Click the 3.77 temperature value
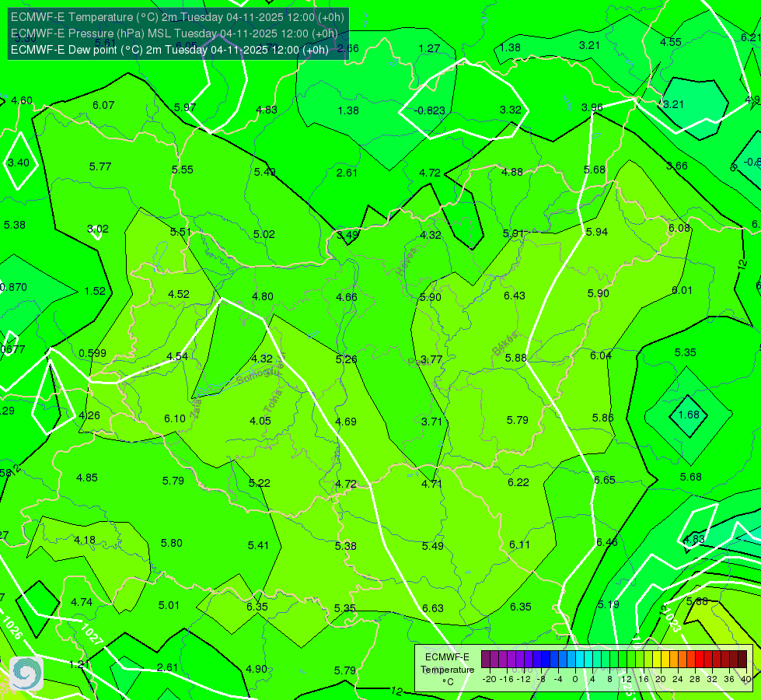This screenshot has height=700, width=761. click(x=431, y=359)
